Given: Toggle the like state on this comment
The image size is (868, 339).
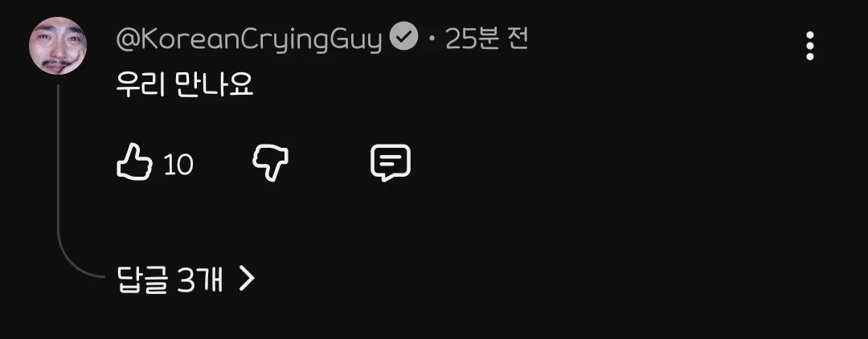Looking at the screenshot, I should click(x=134, y=162).
